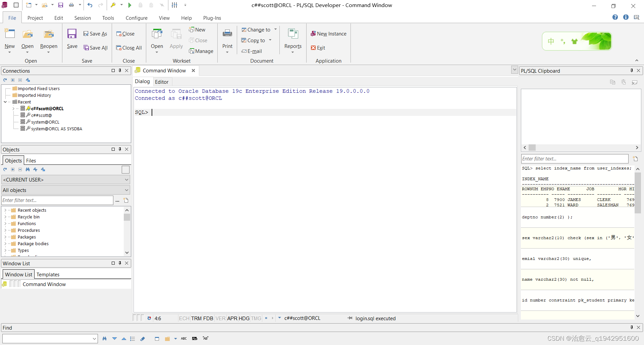Click the Log on key icon
The image size is (644, 345).
click(x=113, y=5)
